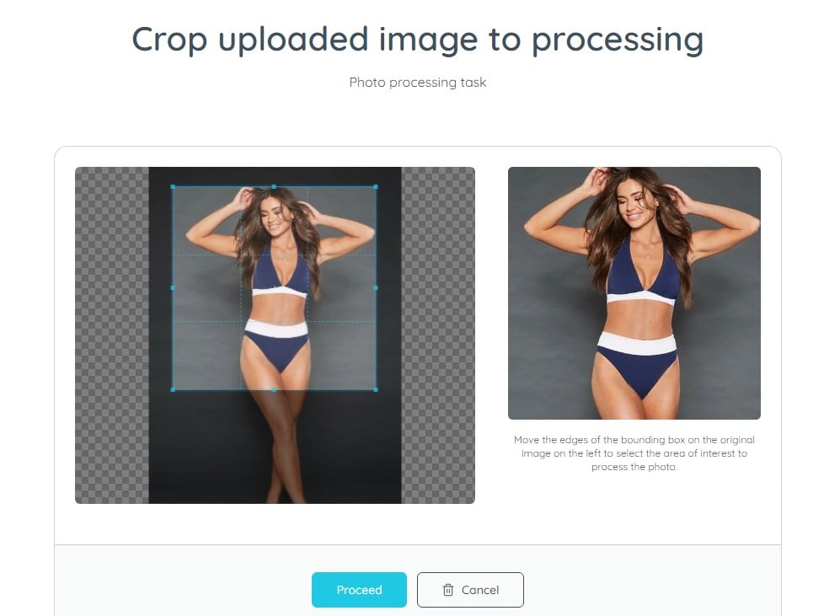Select the top-left corner crop handle
840x616 pixels.
(173, 186)
